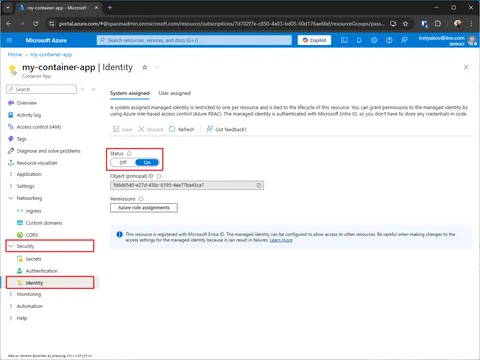Open browser tab list dropdown

click(8, 7)
